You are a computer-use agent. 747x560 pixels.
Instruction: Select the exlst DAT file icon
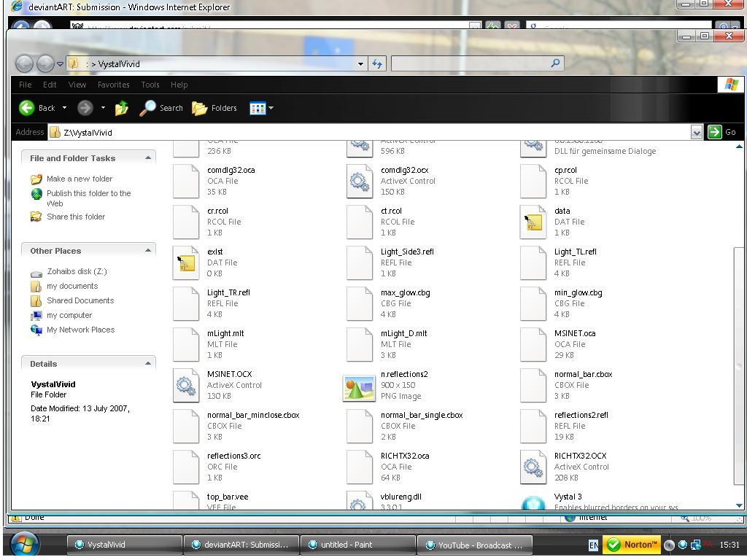coord(186,262)
